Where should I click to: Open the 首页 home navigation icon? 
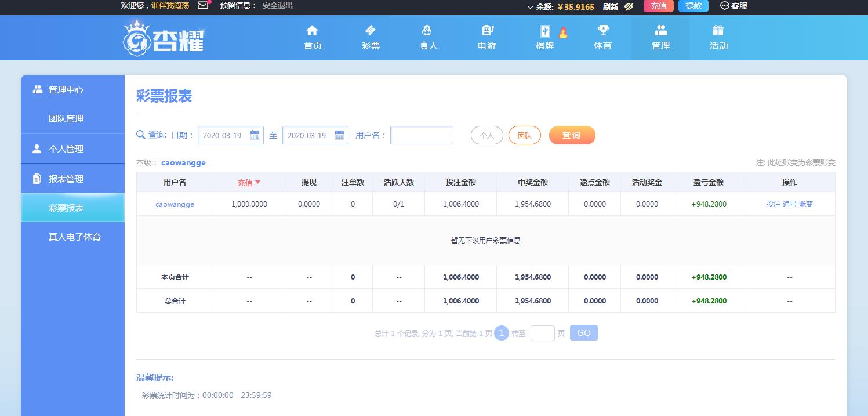[312, 31]
